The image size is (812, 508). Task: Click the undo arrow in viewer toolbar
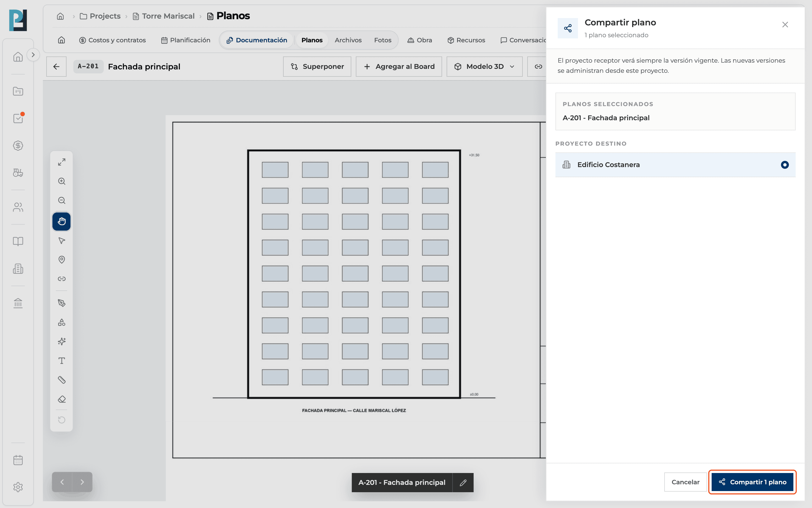pos(61,420)
